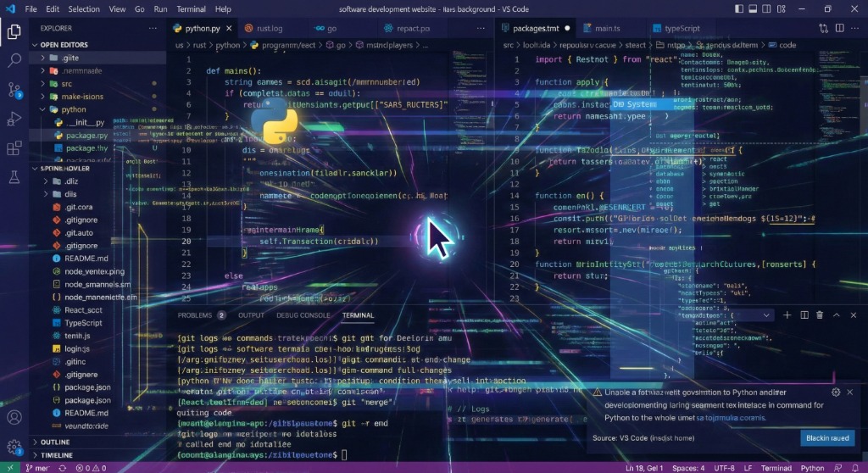Screen dimensions: 868x473
Task: Toggle the bottom panel layout button
Action: pos(753,8)
